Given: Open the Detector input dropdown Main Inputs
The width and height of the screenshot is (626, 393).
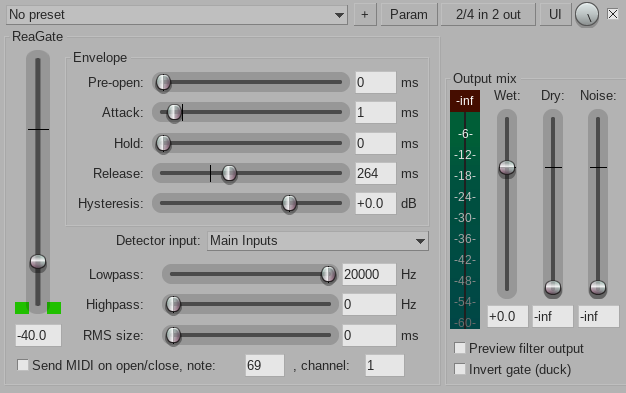Looking at the screenshot, I should 318,241.
